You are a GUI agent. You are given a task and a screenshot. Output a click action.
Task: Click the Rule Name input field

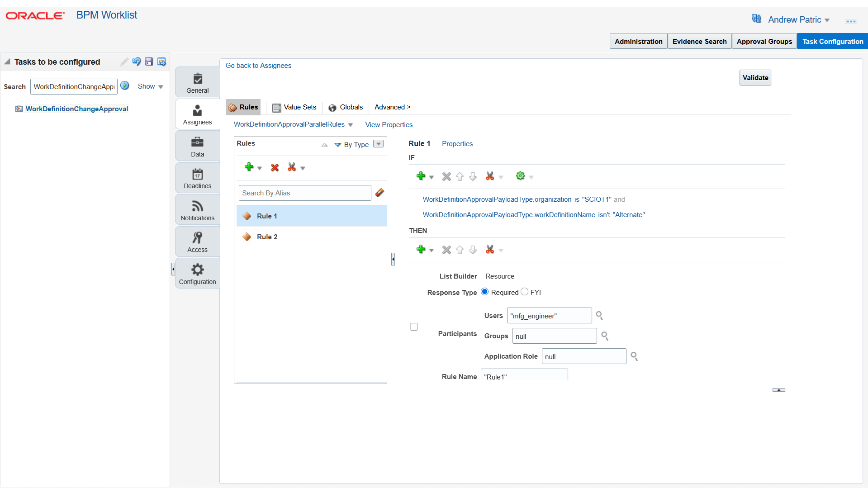point(524,375)
